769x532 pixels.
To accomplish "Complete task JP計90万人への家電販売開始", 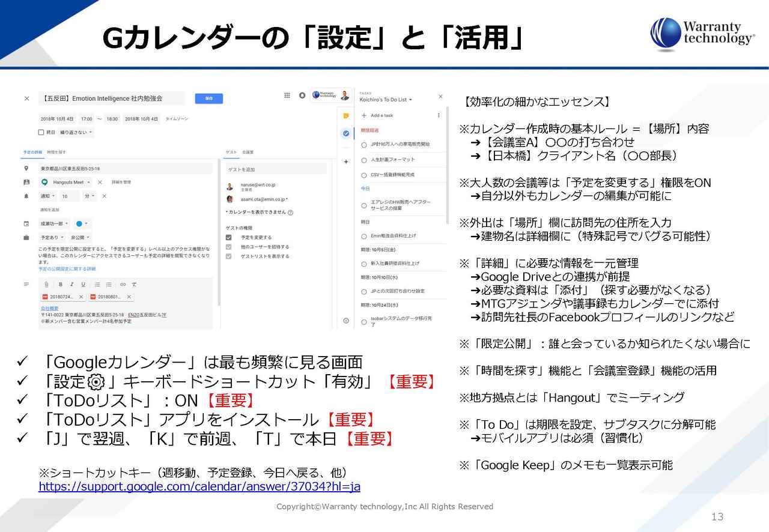I will tap(364, 145).
